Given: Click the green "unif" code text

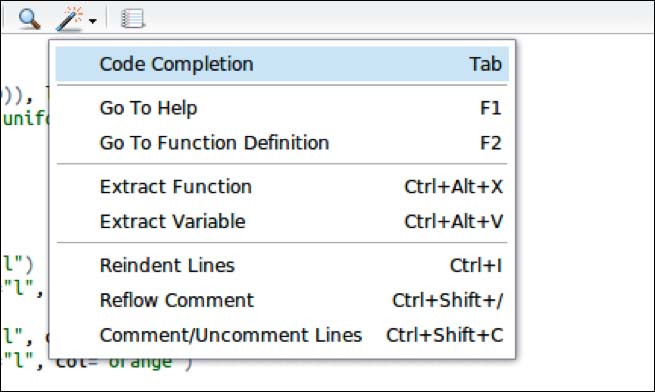Looking at the screenshot, I should [25, 119].
